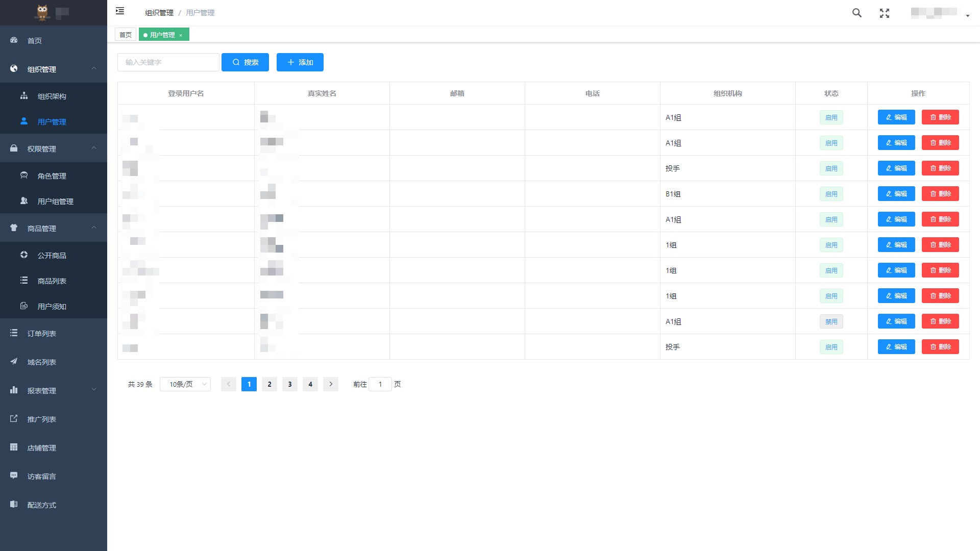The image size is (980, 551).
Task: Open the user account dropdown arrow
Action: pyautogui.click(x=967, y=16)
